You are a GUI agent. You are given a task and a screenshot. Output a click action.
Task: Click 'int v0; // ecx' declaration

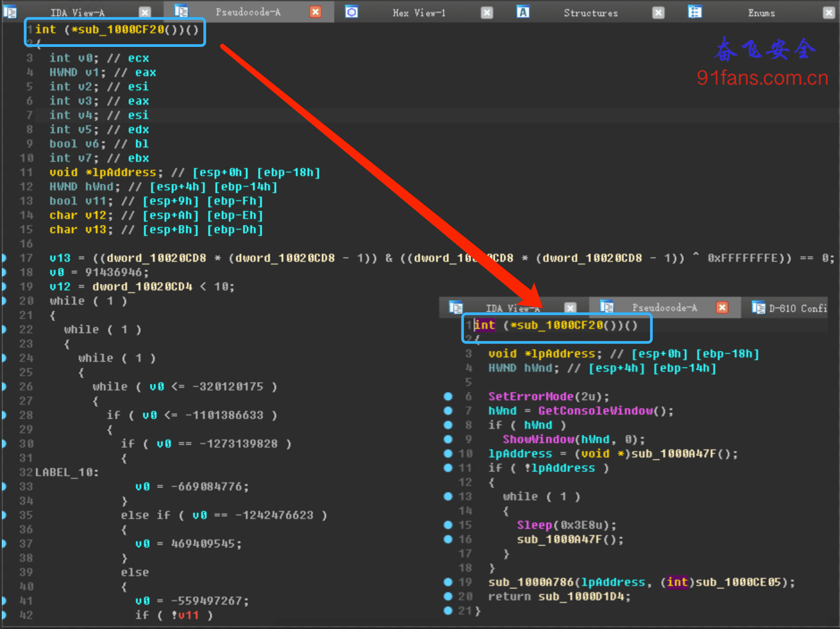(x=99, y=58)
